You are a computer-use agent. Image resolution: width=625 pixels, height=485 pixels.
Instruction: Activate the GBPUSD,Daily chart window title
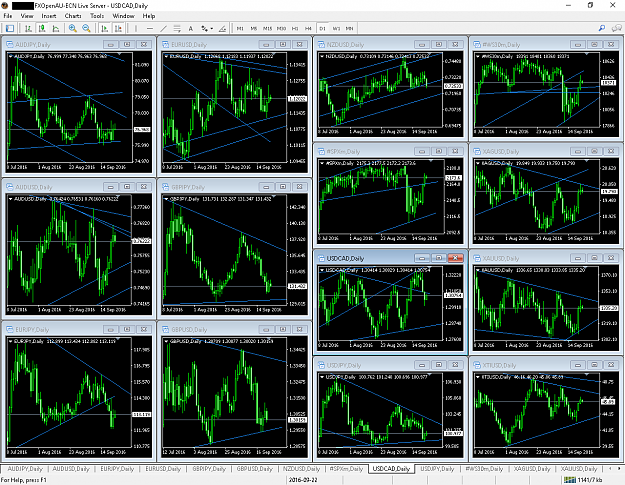(x=189, y=330)
